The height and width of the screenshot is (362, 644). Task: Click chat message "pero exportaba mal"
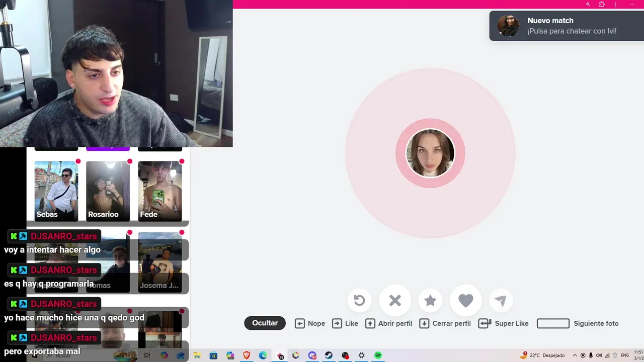[42, 351]
